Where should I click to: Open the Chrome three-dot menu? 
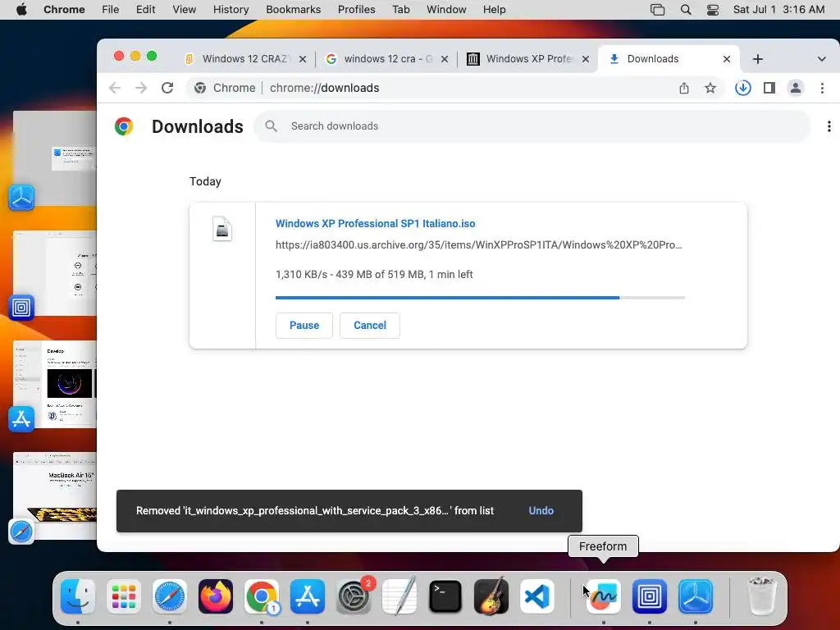(x=822, y=88)
